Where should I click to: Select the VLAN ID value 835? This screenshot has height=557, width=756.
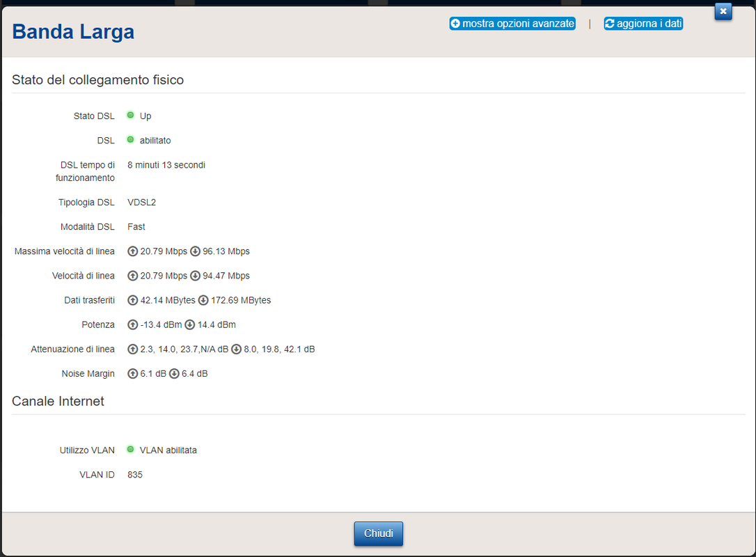(x=135, y=475)
